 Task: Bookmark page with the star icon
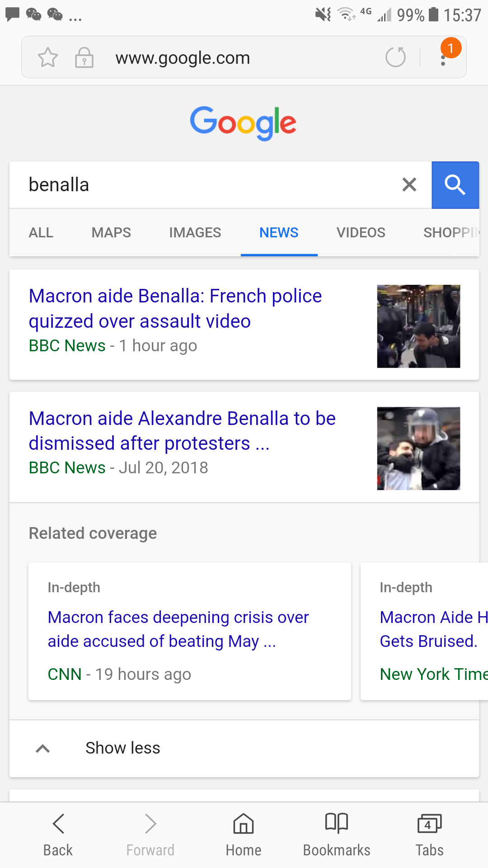[x=47, y=57]
